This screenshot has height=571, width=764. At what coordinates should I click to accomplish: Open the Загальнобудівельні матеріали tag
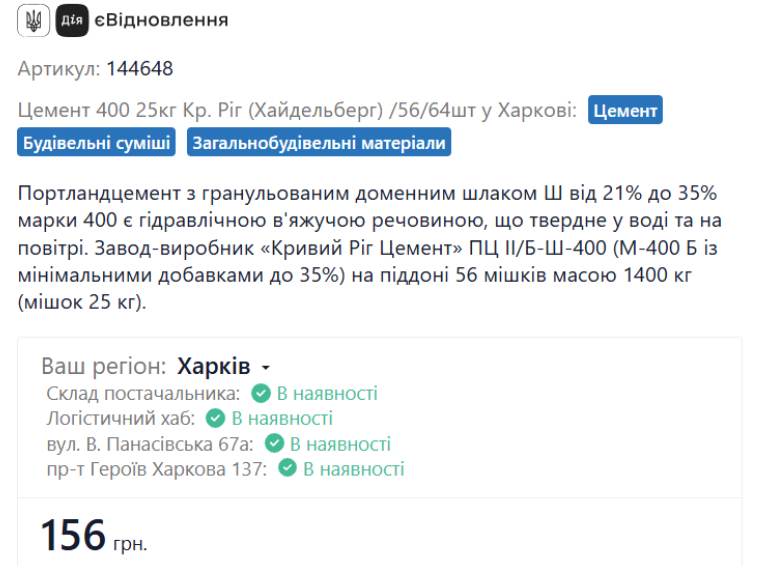coord(319,142)
